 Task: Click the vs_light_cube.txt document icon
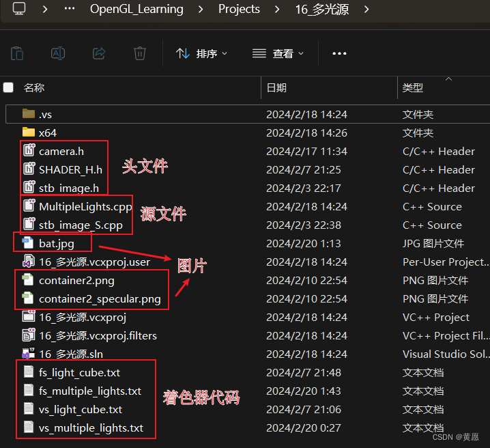[29, 408]
